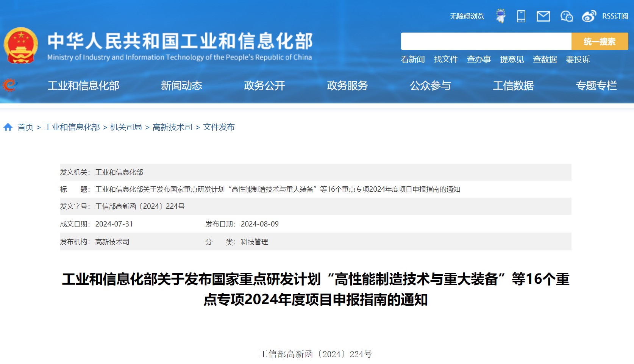
Task: Switch to the 专题专栏 section
Action: click(597, 86)
